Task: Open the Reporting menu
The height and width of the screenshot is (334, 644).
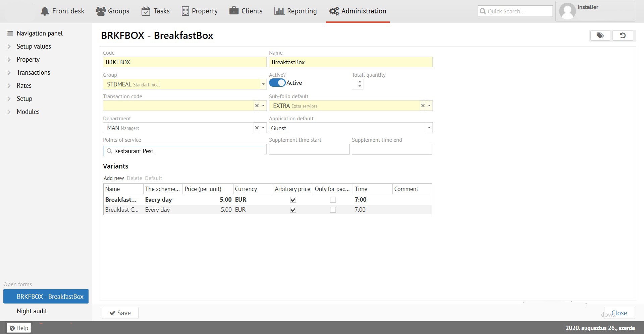Action: 296,11
